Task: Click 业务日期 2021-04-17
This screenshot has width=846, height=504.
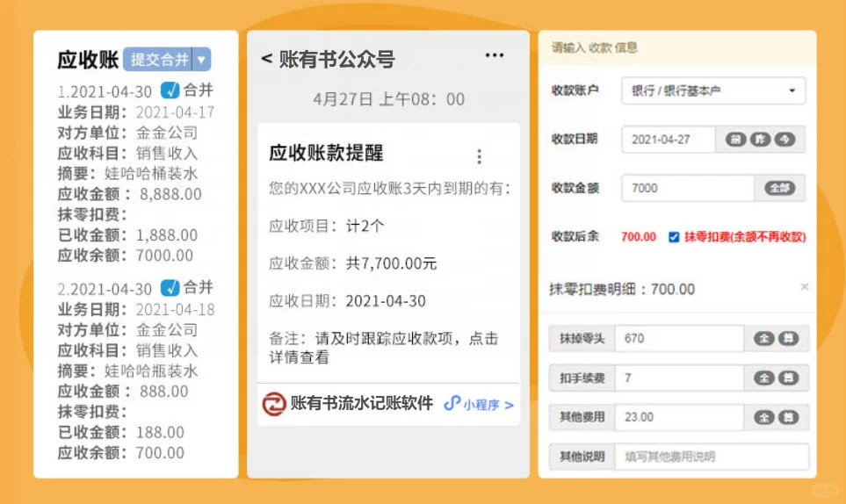Action: (x=175, y=112)
